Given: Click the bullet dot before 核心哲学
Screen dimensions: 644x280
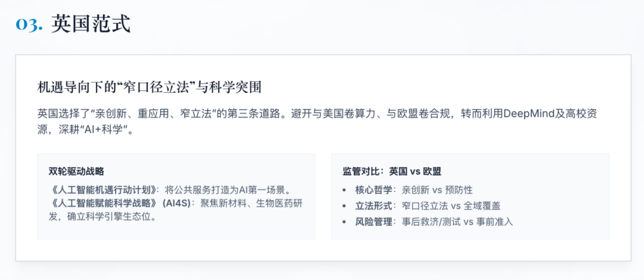Looking at the screenshot, I should click(x=345, y=190).
